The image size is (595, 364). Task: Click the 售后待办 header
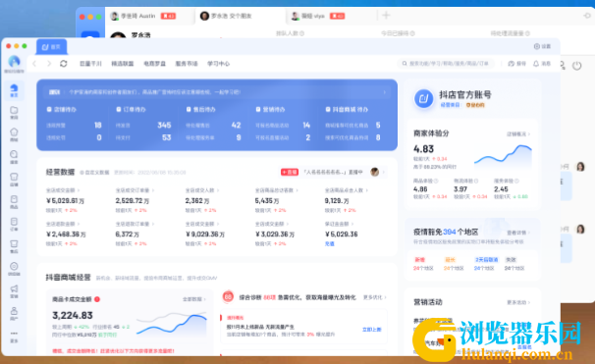(x=200, y=109)
